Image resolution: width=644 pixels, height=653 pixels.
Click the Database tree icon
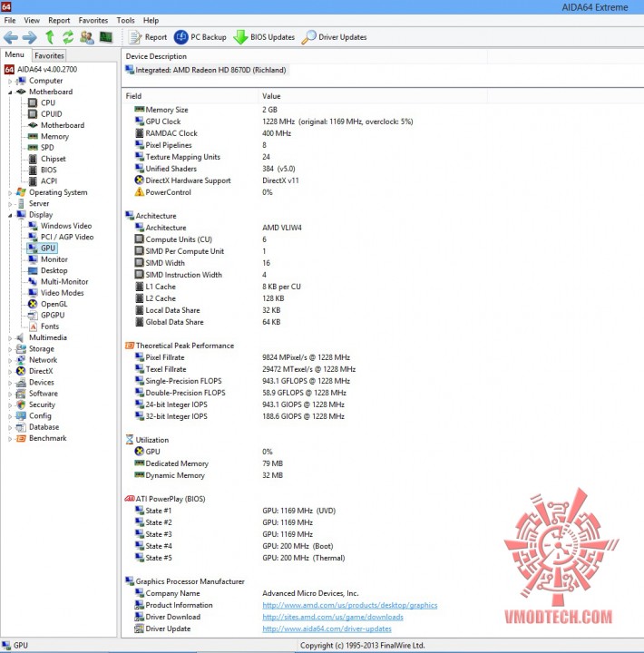tap(21, 427)
